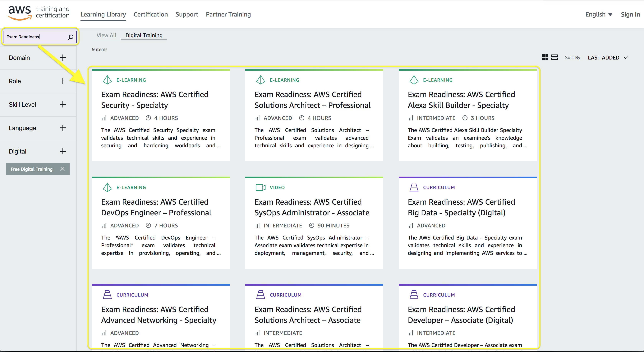The height and width of the screenshot is (352, 644).
Task: Remove the Free Digital Training filter
Action: tap(62, 169)
